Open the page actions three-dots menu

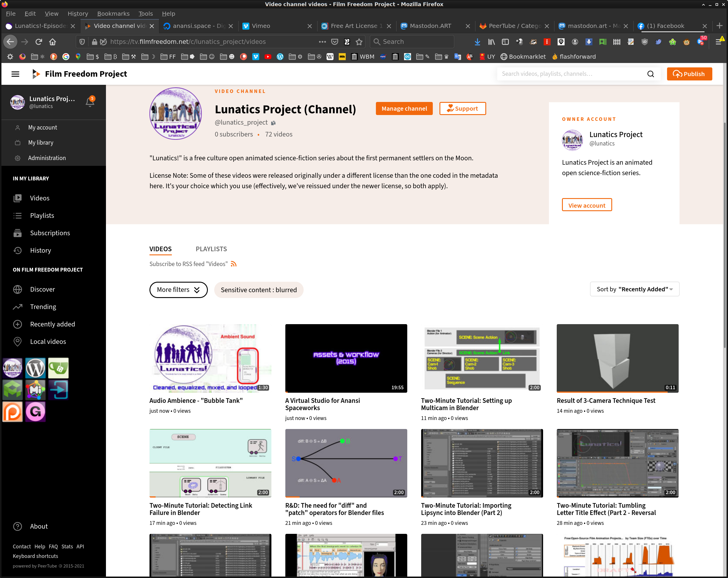pyautogui.click(x=322, y=42)
